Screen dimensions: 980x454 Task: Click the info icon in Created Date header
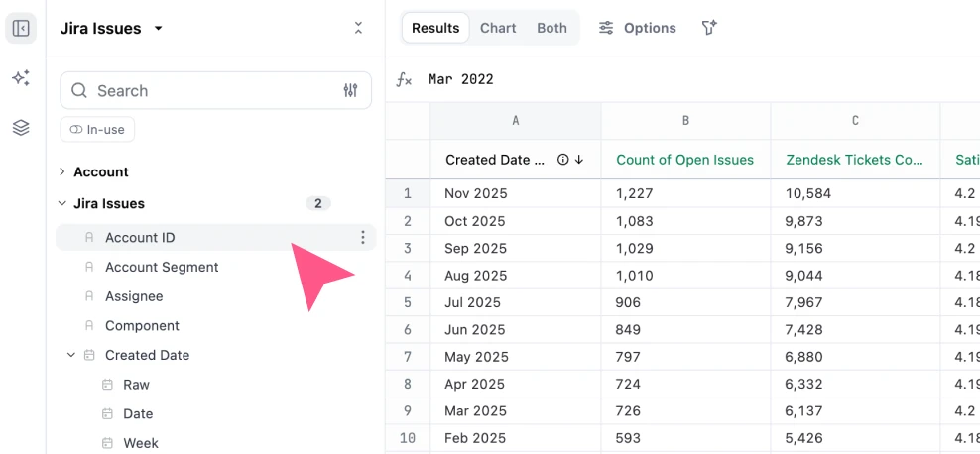coord(562,160)
